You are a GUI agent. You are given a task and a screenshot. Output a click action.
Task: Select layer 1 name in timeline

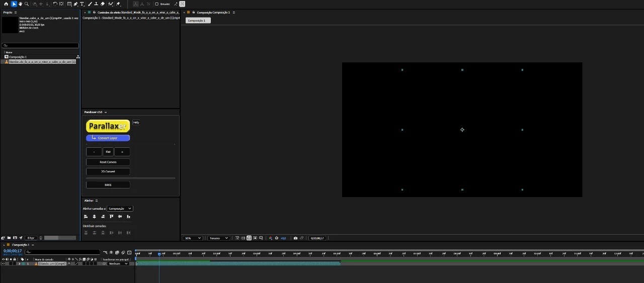[52, 263]
